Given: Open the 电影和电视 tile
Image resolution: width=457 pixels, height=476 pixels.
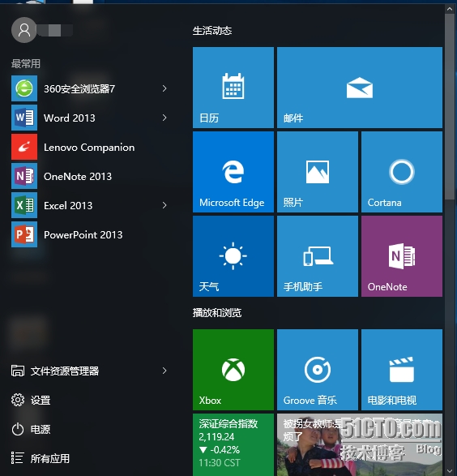Looking at the screenshot, I should click(402, 370).
